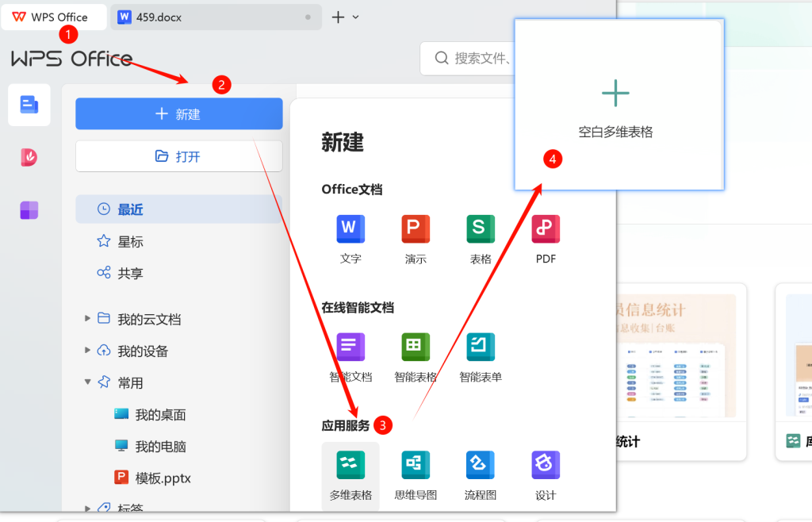
Task: Open the 模板.pptx file
Action: 153,478
